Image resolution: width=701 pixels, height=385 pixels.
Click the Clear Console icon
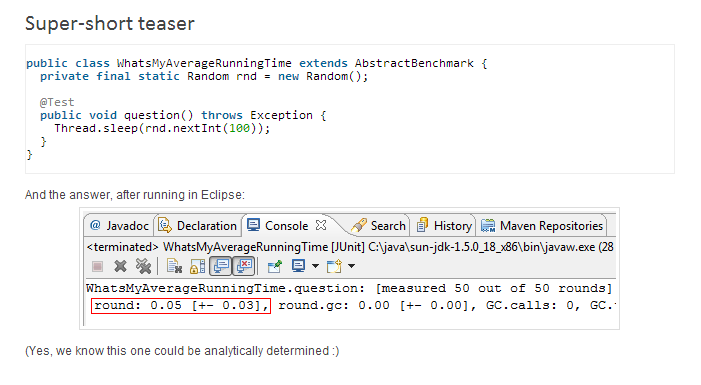(x=174, y=267)
